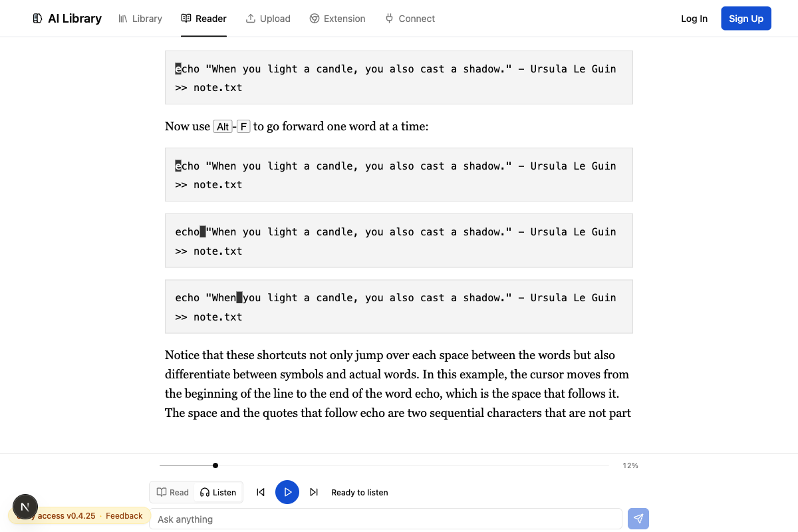
Task: Click the reading progress slider handle
Action: 215,465
